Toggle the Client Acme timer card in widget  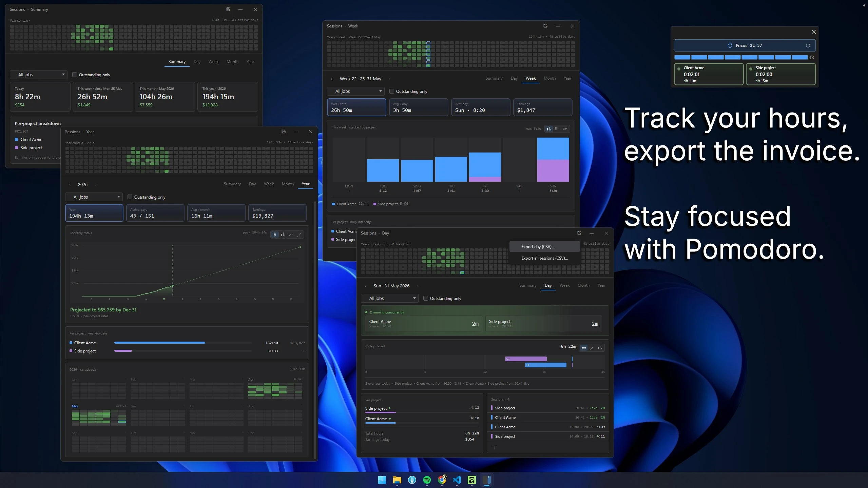(709, 74)
